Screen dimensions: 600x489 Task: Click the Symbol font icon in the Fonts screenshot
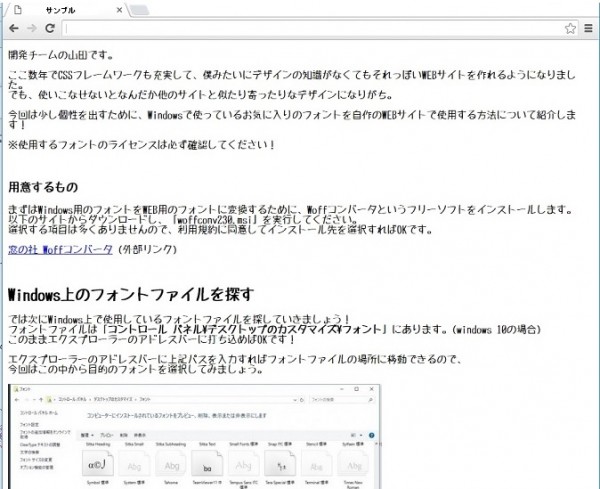click(98, 463)
